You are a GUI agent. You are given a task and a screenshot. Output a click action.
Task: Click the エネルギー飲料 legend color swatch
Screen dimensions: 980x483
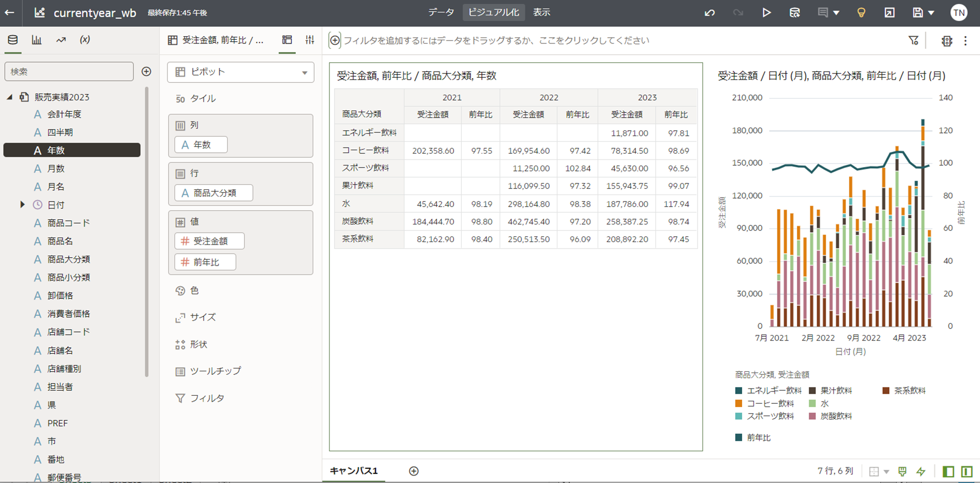[x=739, y=390]
